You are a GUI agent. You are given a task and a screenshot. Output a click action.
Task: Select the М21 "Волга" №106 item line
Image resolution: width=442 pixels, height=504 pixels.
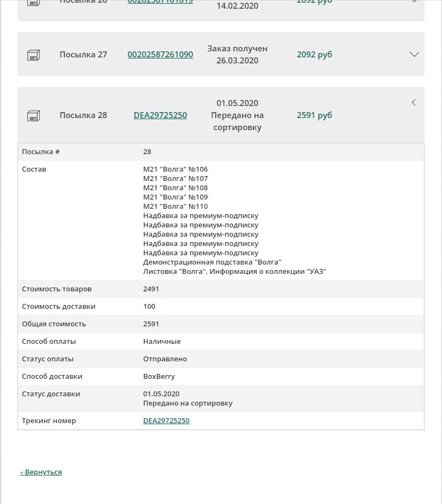(175, 169)
